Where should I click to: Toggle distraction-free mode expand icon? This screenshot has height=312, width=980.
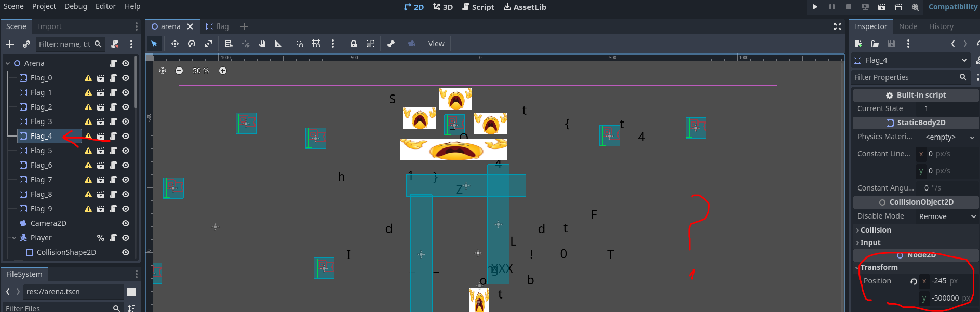coord(838,26)
